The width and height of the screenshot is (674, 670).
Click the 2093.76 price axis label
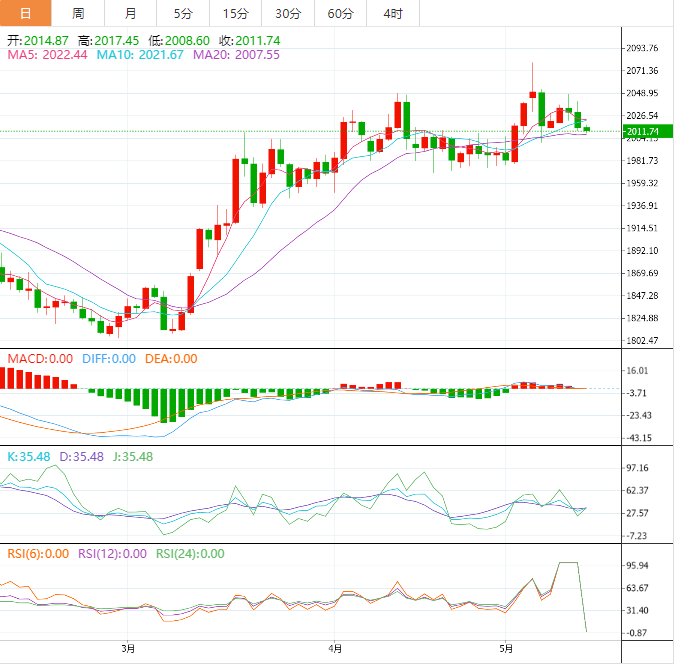click(642, 48)
